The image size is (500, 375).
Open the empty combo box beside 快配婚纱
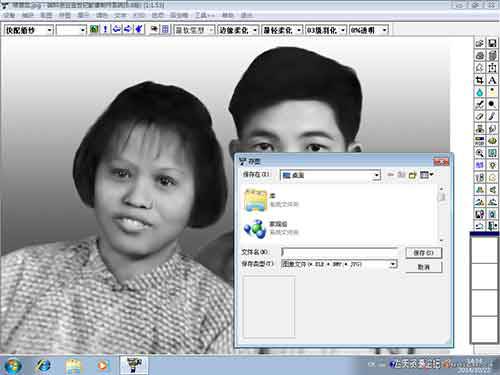point(71,30)
